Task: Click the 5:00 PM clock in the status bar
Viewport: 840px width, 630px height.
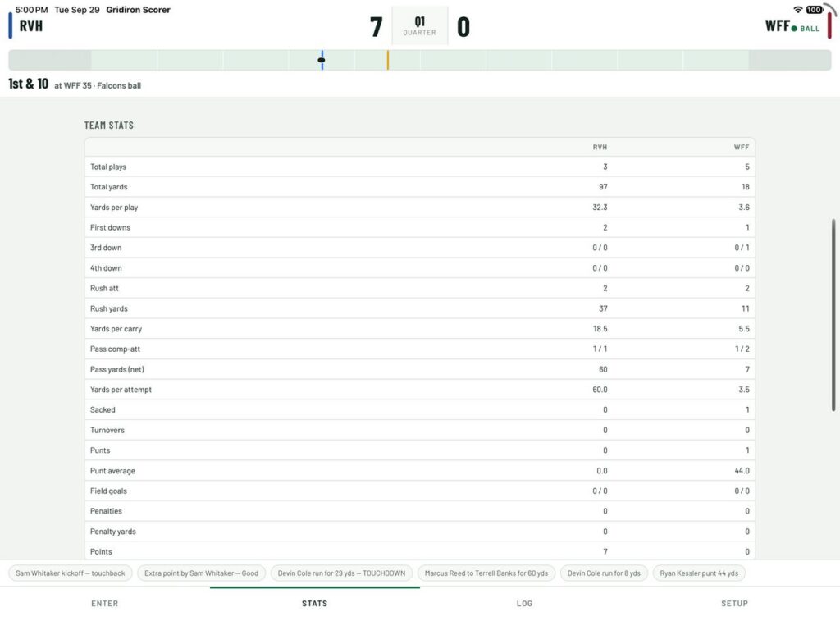Action: (32, 10)
